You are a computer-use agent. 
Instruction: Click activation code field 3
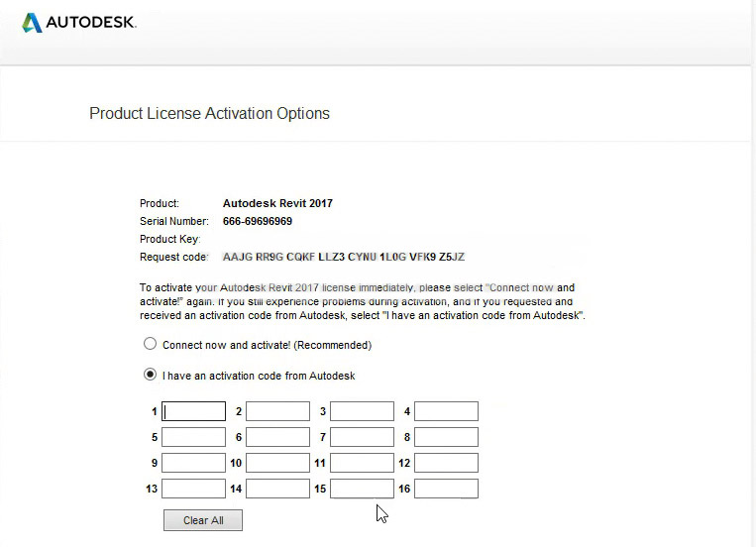[362, 411]
